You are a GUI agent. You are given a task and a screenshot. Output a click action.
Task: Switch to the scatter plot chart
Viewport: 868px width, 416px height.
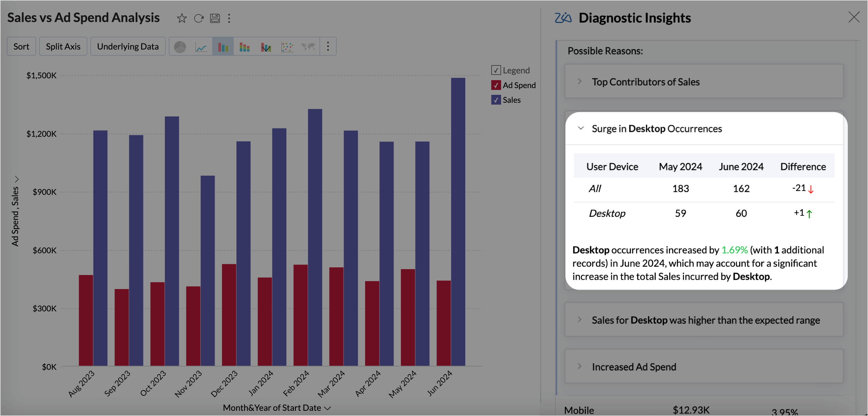pyautogui.click(x=287, y=47)
